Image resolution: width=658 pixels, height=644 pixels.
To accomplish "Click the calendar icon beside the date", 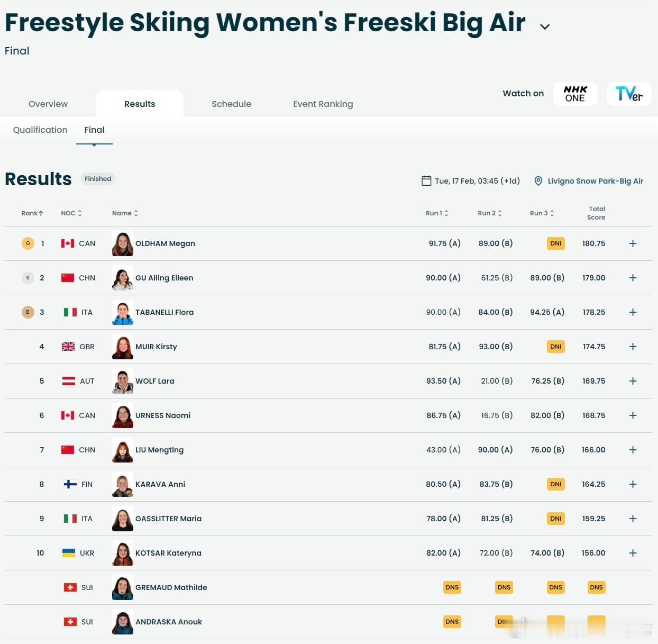I will (426, 181).
